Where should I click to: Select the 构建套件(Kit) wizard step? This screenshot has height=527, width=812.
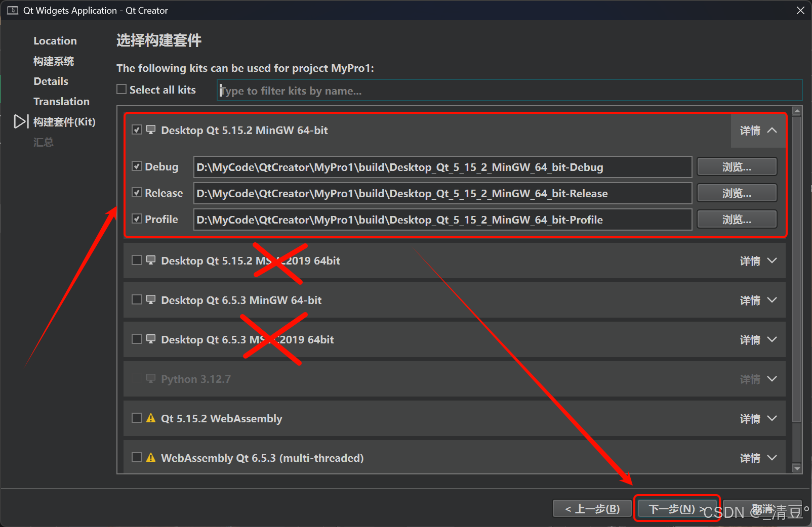pyautogui.click(x=64, y=121)
